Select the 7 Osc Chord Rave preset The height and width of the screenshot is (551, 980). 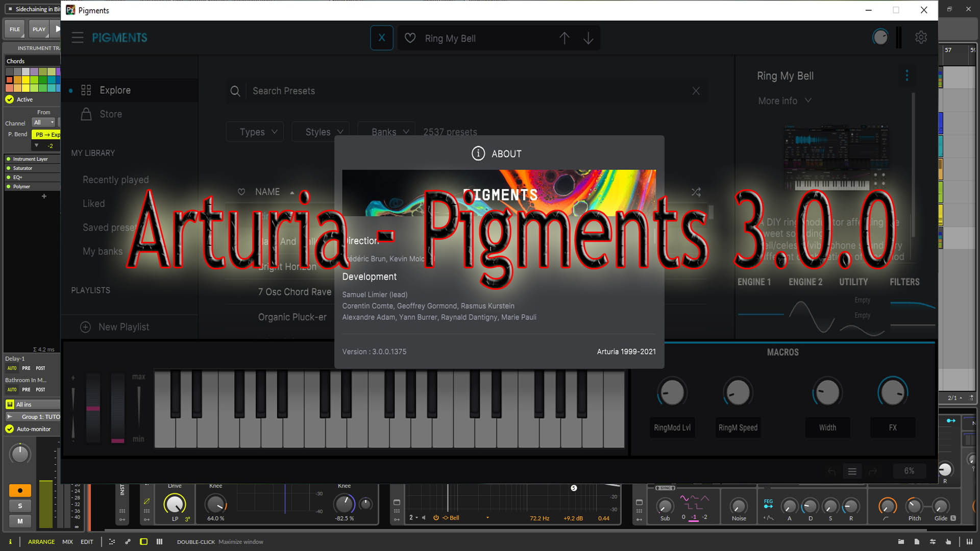(x=295, y=292)
